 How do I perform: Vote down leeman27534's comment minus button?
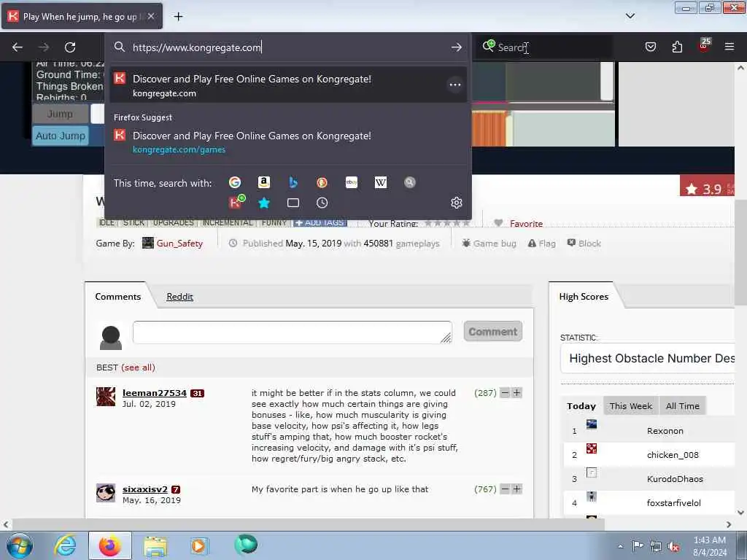tap(505, 393)
